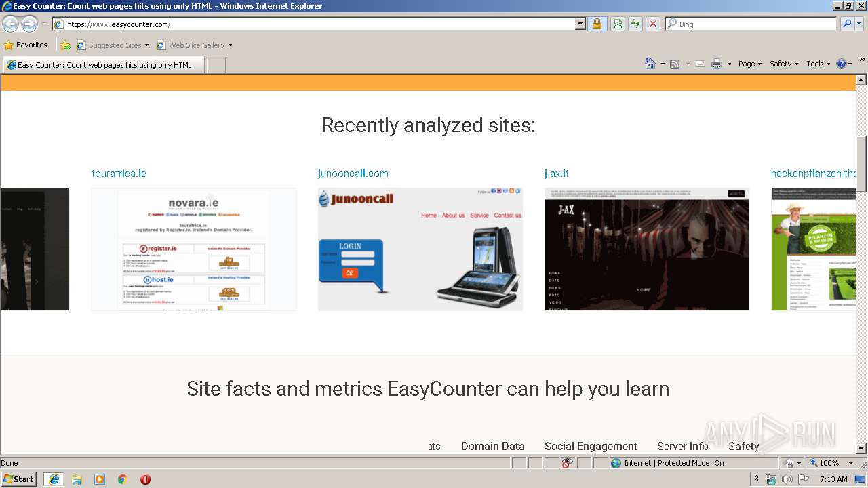868x488 pixels.
Task: Click the Print icon
Action: tap(717, 64)
